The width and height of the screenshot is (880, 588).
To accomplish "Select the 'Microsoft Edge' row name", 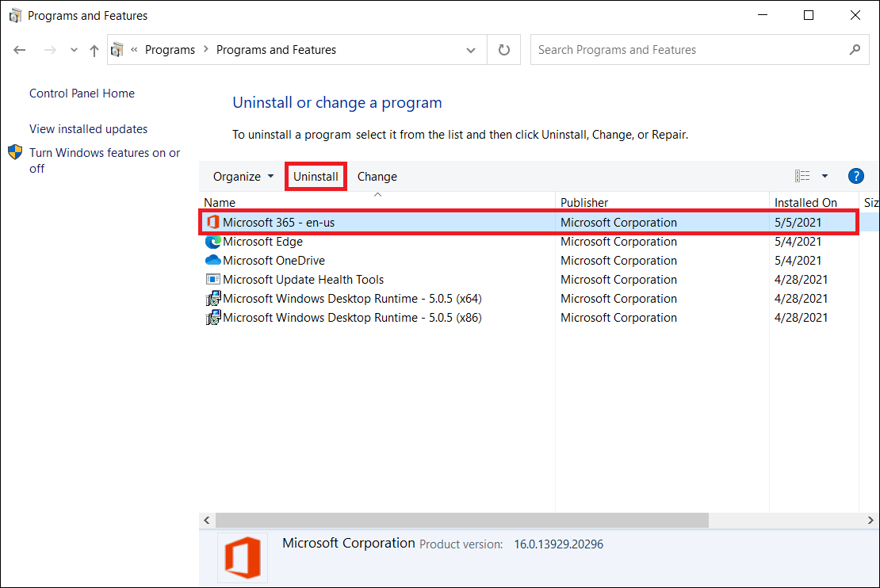I will tap(262, 241).
